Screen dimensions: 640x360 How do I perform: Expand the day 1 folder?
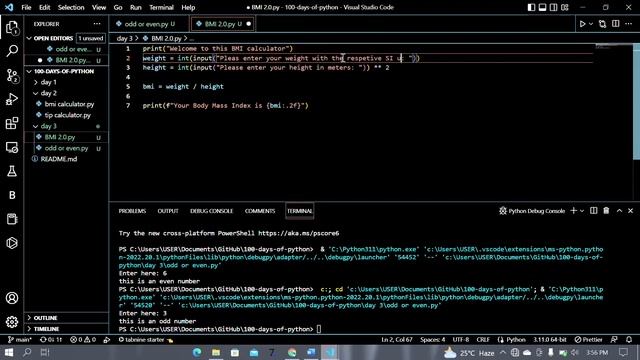tap(49, 82)
